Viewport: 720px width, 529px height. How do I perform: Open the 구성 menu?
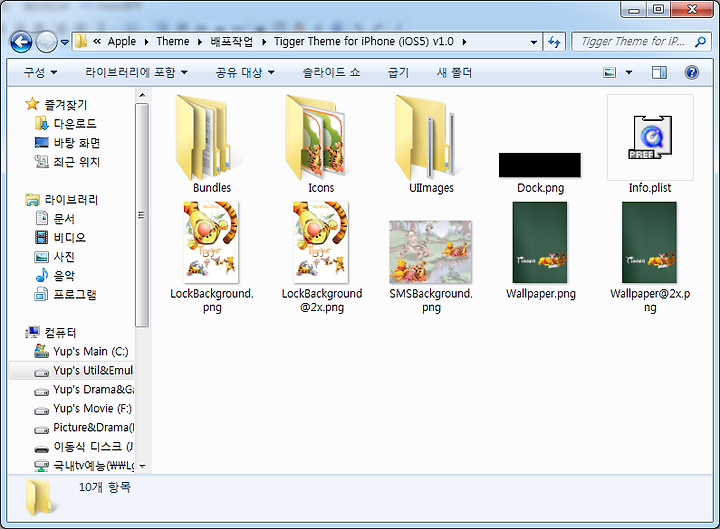click(40, 73)
